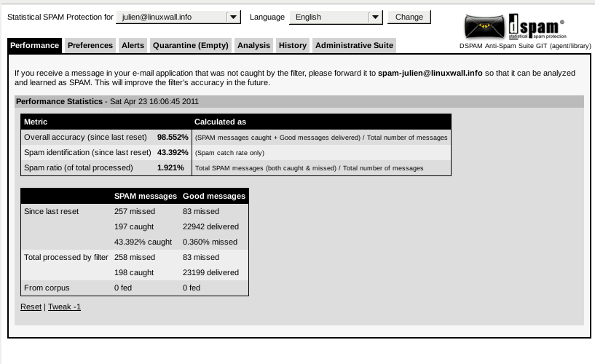Click the Tweak -1 link
Viewport: 595px width, 364px height.
tap(64, 306)
